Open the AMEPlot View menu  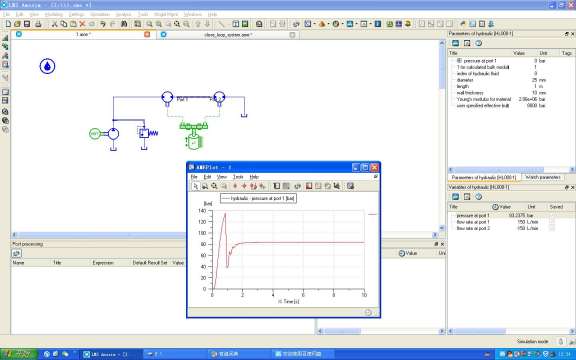[x=222, y=177]
